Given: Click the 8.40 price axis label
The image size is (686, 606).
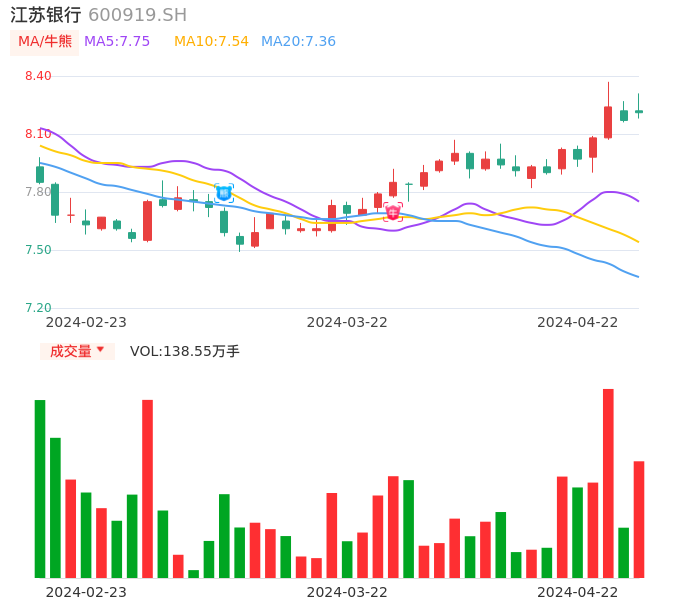Looking at the screenshot, I should coord(38,76).
